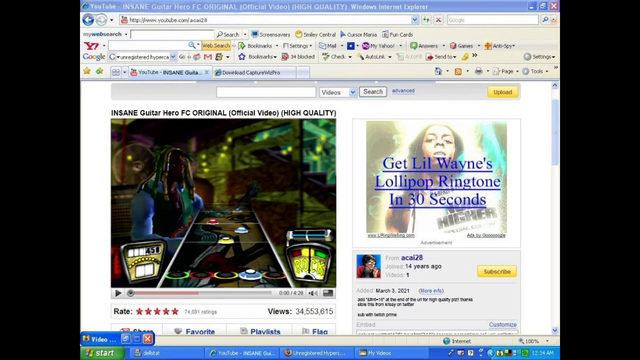
Task: Rate the video with the first star
Action: pos(139,311)
